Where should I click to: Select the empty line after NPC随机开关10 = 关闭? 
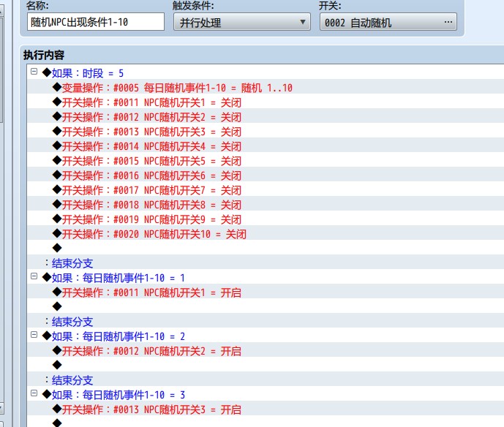tap(266, 248)
